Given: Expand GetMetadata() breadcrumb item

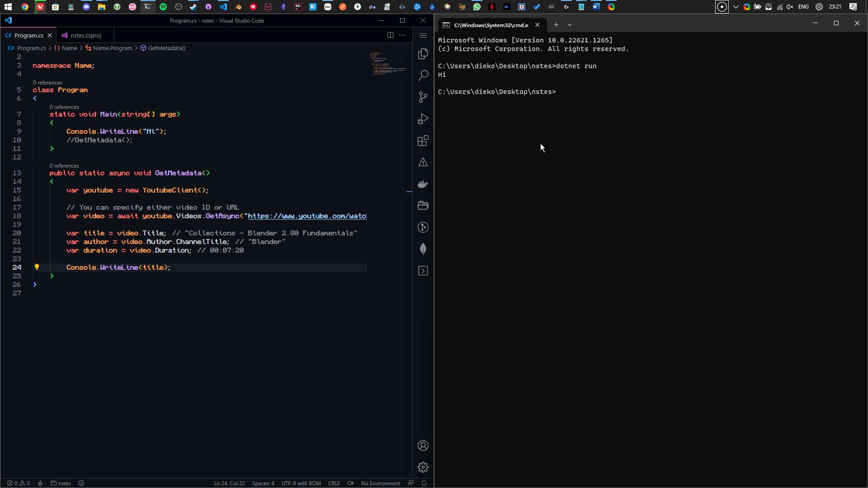Looking at the screenshot, I should (166, 48).
